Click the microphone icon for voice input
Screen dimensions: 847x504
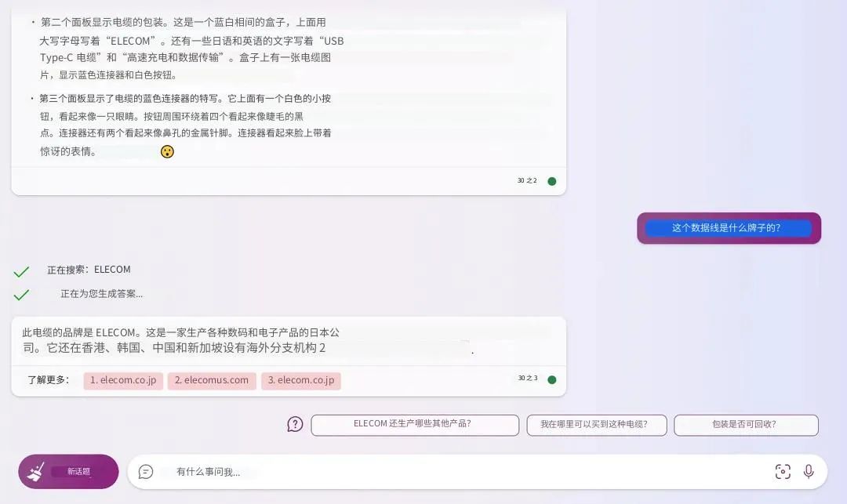pos(809,471)
